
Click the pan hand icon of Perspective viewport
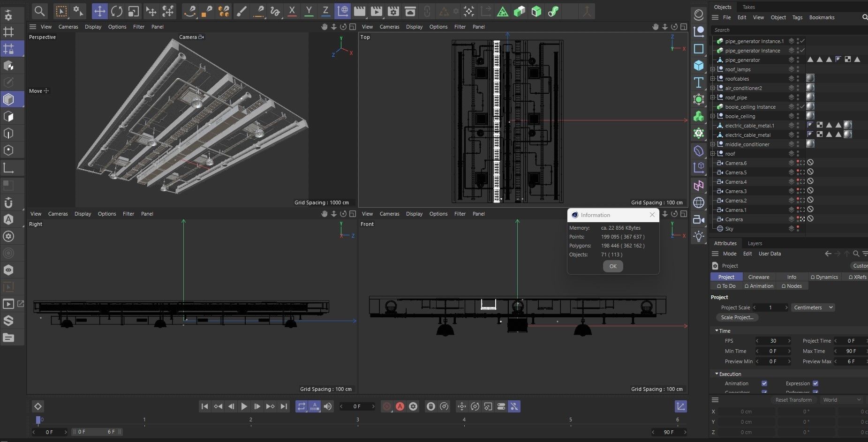(x=324, y=27)
